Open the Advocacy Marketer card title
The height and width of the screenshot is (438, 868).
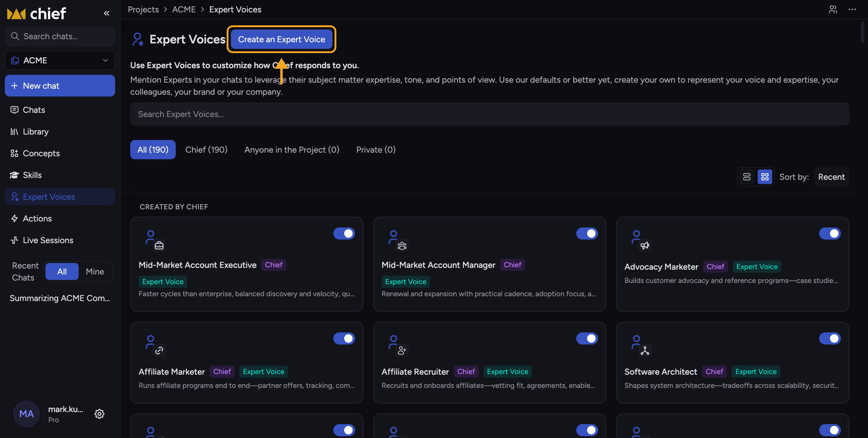(661, 267)
